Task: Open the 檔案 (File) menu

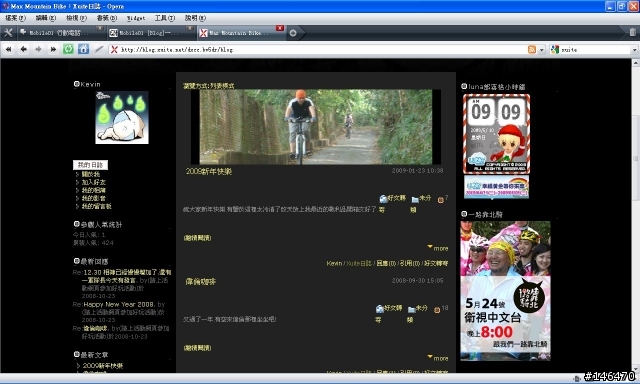Action: [x=15, y=18]
